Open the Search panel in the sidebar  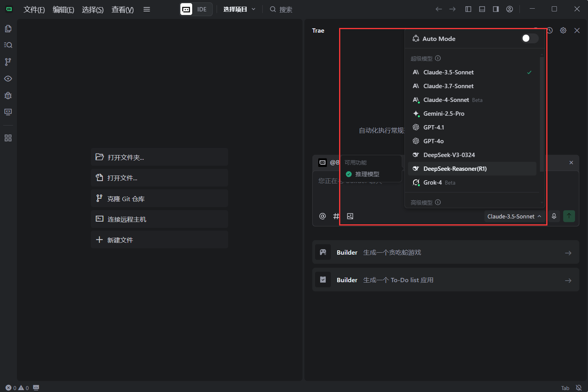(8, 45)
